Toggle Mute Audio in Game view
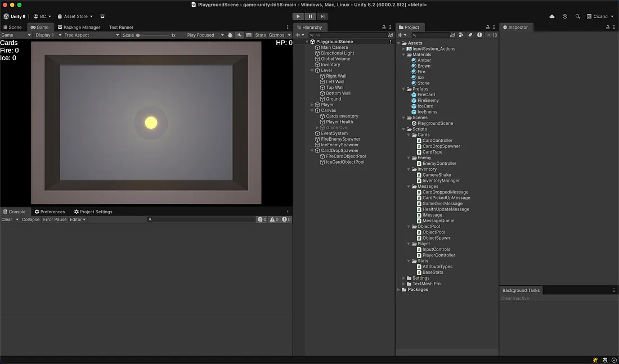The image size is (619, 364). (x=239, y=35)
